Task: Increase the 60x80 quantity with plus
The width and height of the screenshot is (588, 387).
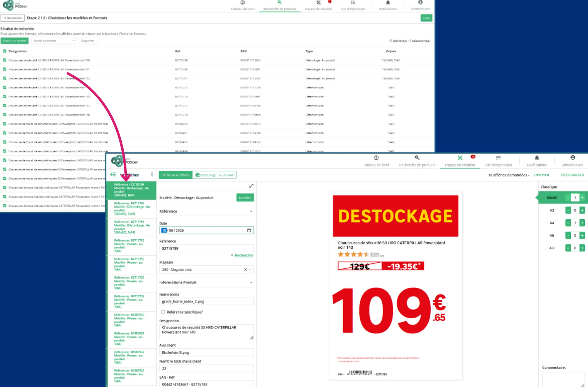Action: (x=582, y=198)
